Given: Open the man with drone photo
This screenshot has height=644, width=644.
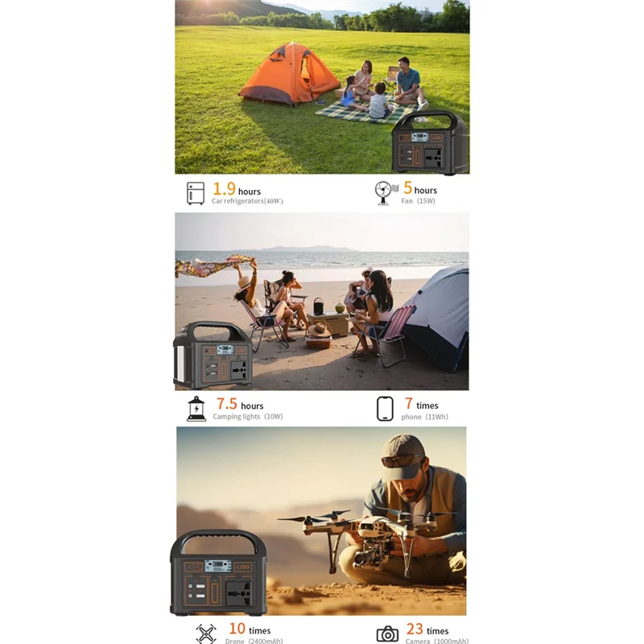Looking at the screenshot, I should pos(321,521).
